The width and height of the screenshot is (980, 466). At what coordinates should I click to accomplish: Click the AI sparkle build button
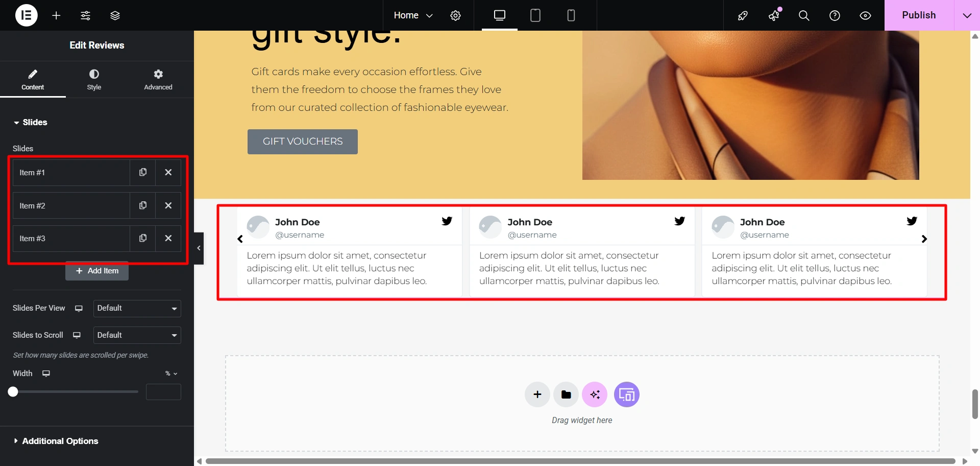click(x=595, y=394)
